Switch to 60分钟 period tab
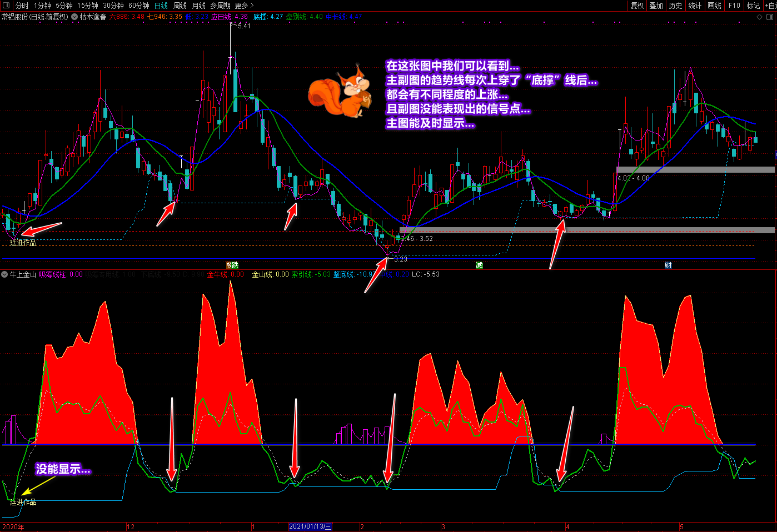777x532 pixels. point(138,6)
